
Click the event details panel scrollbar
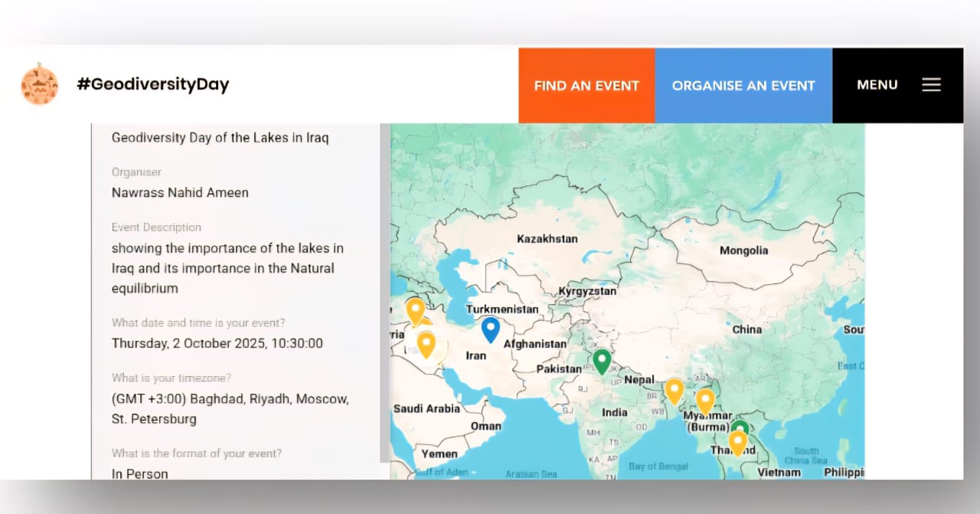tap(384, 291)
